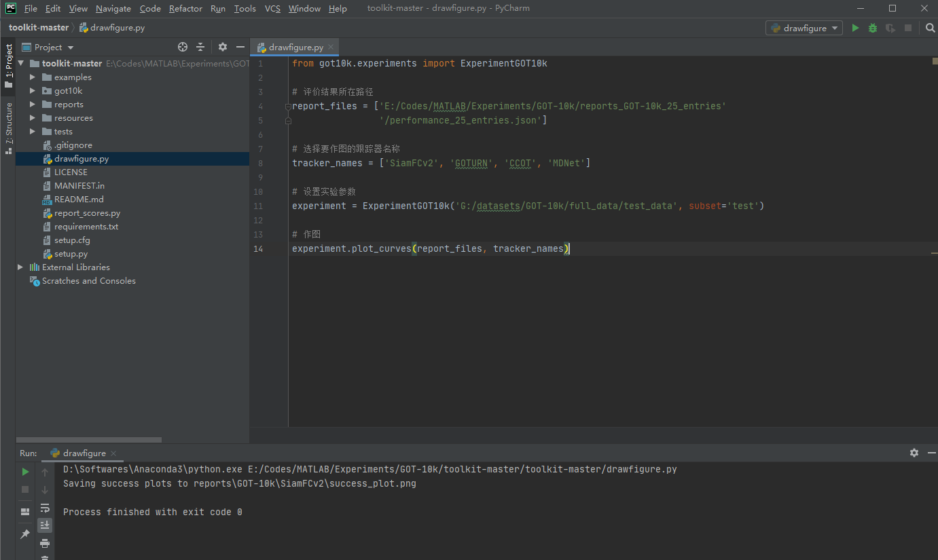Run with coverage icon in top toolbar
Image resolution: width=938 pixels, height=560 pixels.
pyautogui.click(x=890, y=28)
